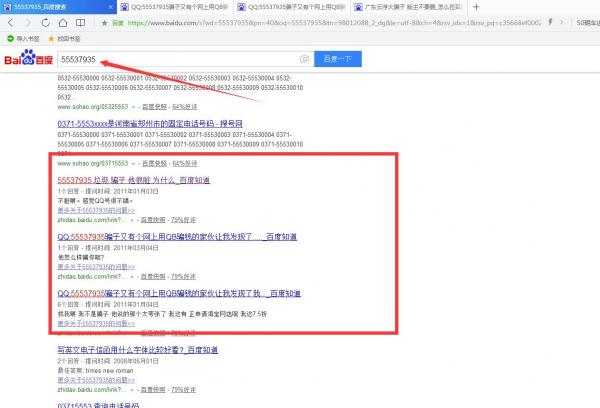Screen dimensions: 600x408
Task: Click the www.sohao.org/05325553 URL text
Action: [93, 107]
